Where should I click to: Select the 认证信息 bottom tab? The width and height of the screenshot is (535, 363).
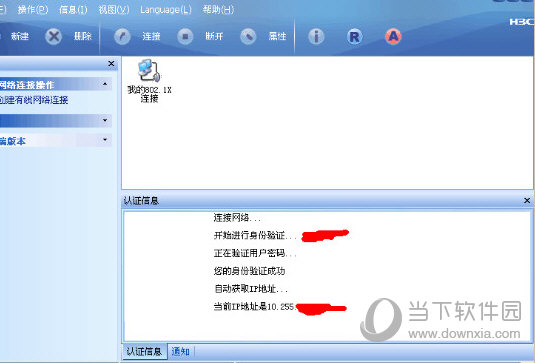(144, 351)
